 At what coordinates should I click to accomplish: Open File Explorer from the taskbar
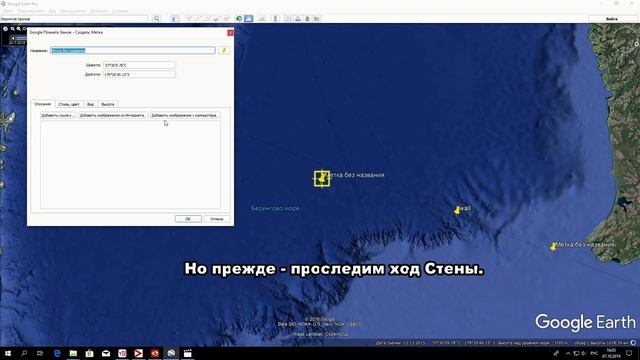pyautogui.click(x=73, y=353)
